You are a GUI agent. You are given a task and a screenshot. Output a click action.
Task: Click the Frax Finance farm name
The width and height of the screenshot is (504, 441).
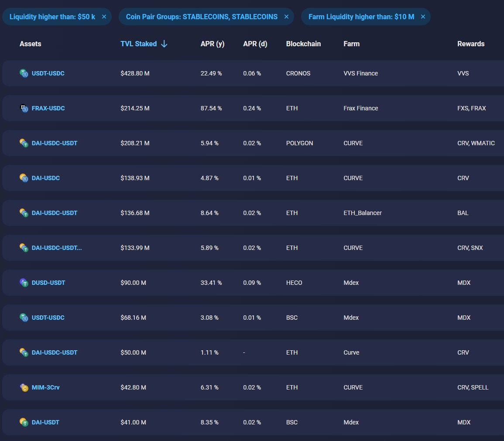click(x=360, y=108)
